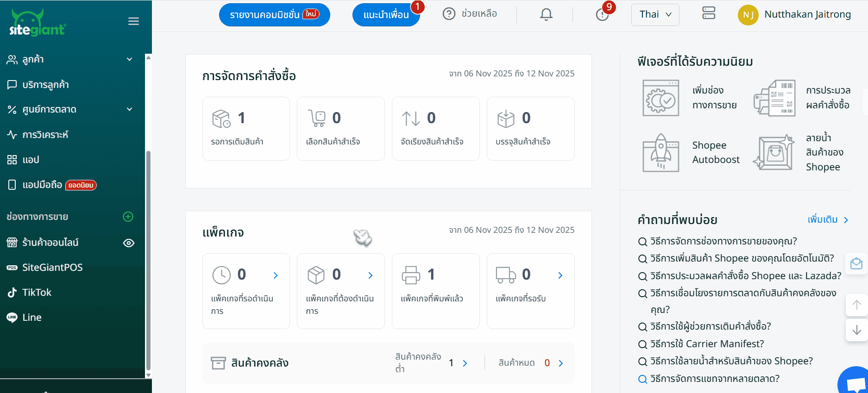
Task: Click the floating chat bubble icon
Action: [x=855, y=382]
